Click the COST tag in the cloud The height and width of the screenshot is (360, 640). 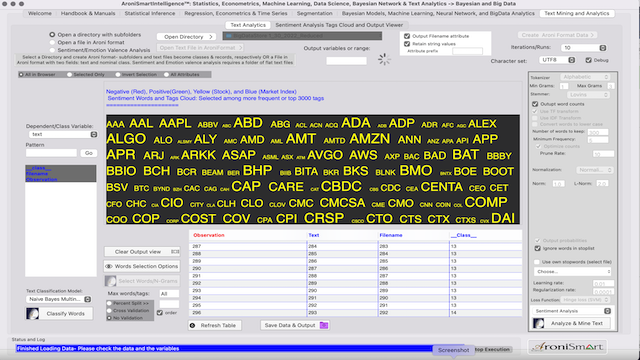(198, 219)
